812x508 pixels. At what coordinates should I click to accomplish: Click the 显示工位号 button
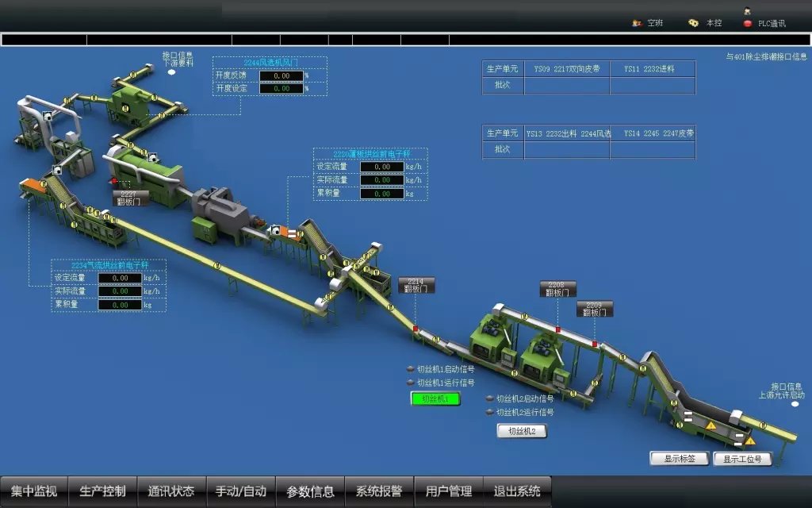point(742,459)
